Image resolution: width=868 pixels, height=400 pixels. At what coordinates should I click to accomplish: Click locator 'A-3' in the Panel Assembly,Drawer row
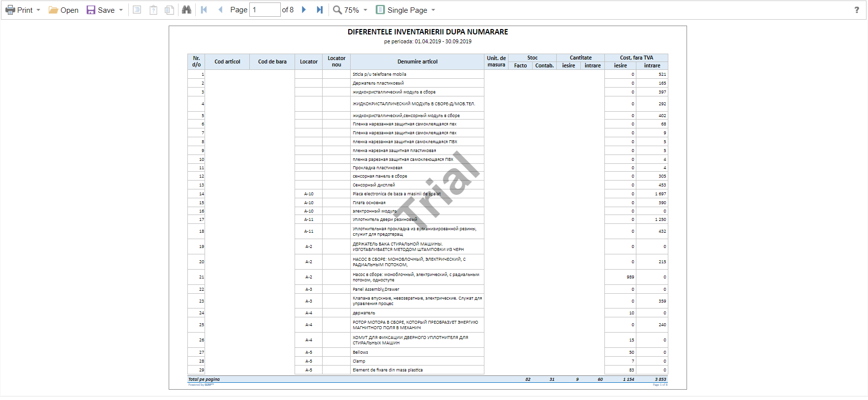pos(309,289)
